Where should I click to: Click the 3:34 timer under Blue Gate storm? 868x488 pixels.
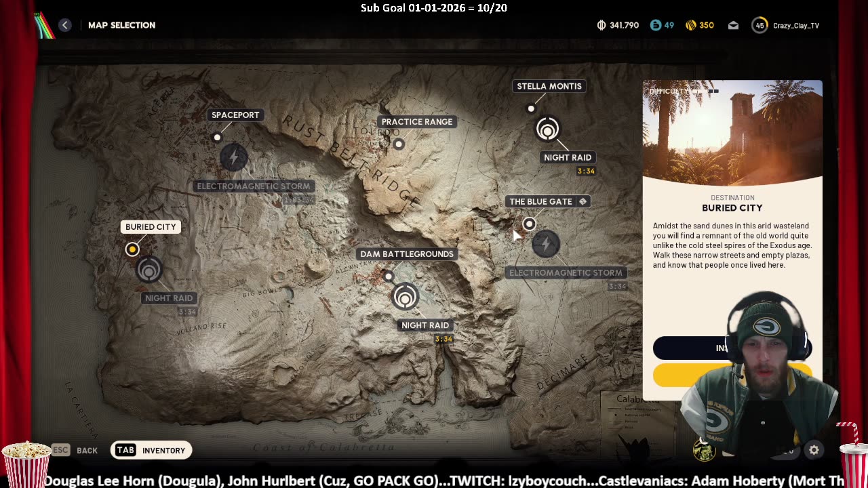[x=617, y=287]
